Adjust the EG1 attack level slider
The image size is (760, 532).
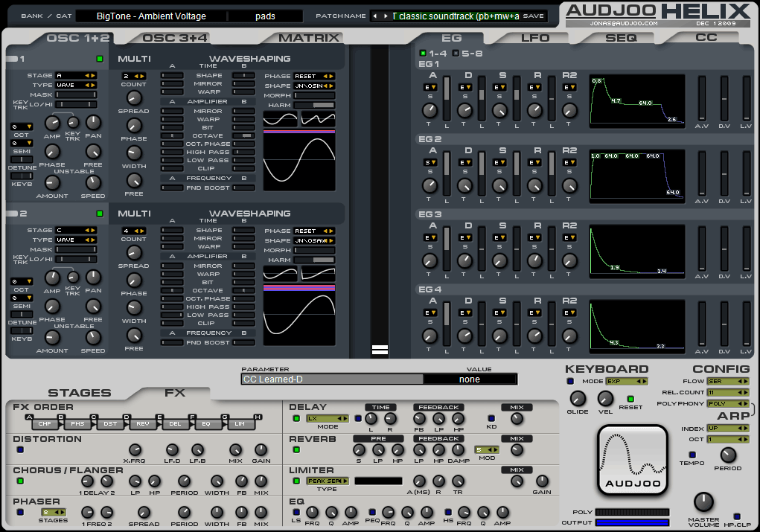coord(447,98)
